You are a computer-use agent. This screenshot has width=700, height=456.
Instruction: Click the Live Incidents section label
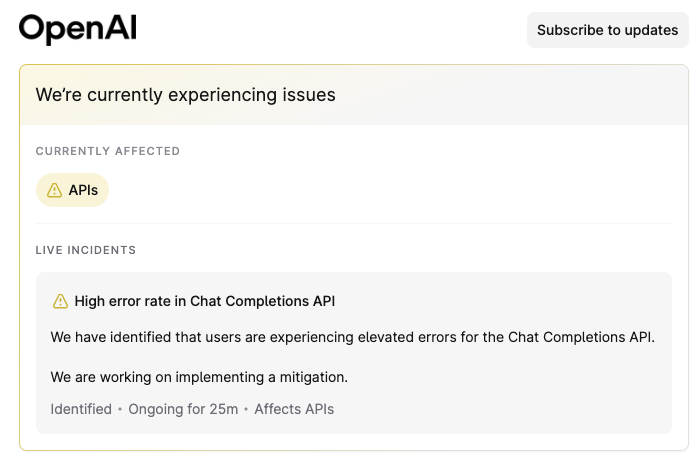click(x=86, y=250)
